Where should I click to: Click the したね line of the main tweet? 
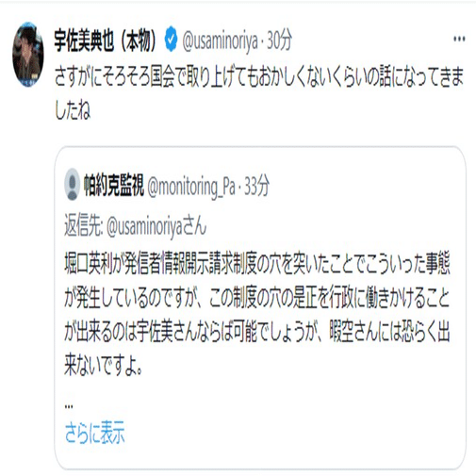coord(73,110)
